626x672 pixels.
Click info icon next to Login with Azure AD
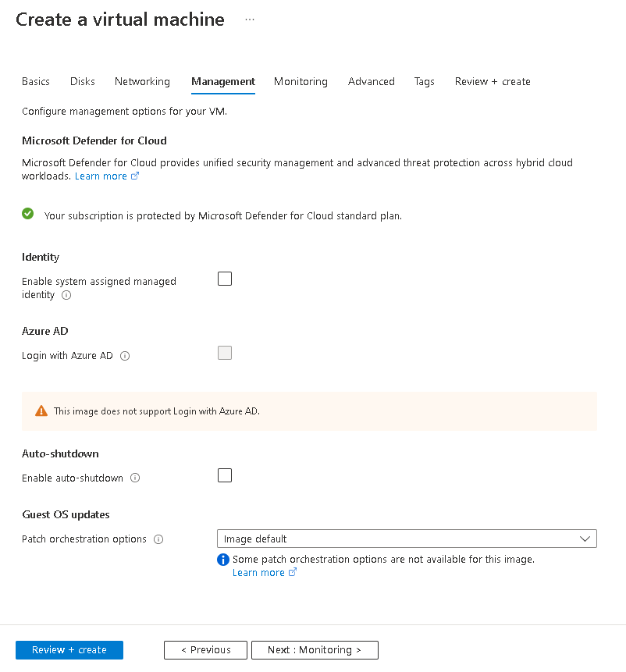(x=125, y=355)
